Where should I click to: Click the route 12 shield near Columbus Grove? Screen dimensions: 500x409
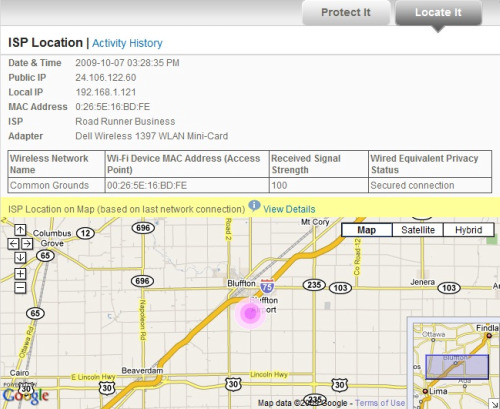[85, 233]
